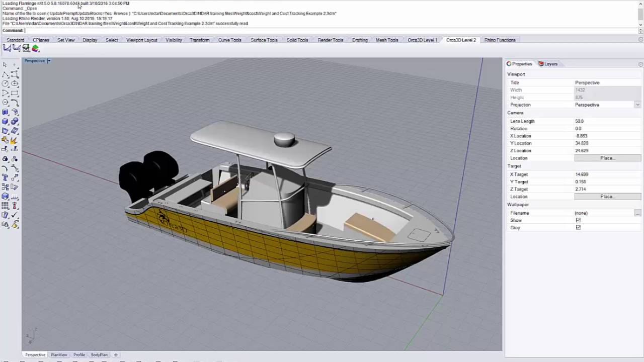The image size is (644, 362).
Task: Add a viewport tab with the plus icon
Action: tap(116, 355)
